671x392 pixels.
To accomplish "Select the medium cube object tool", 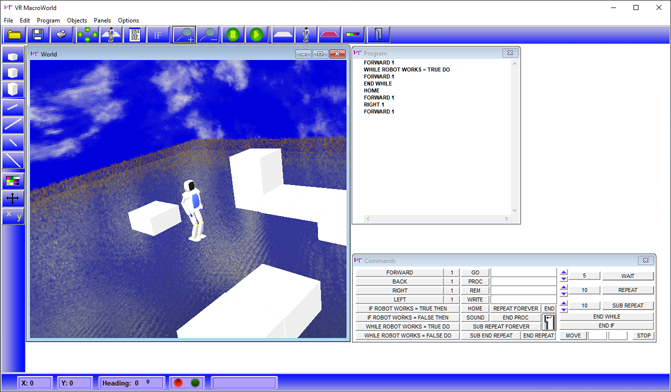I will click(x=13, y=72).
